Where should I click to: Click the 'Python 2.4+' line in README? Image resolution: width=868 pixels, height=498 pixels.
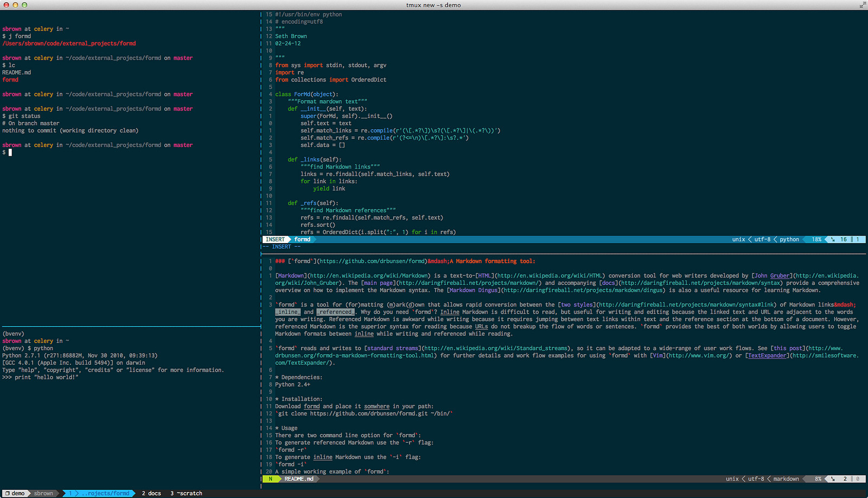point(292,385)
